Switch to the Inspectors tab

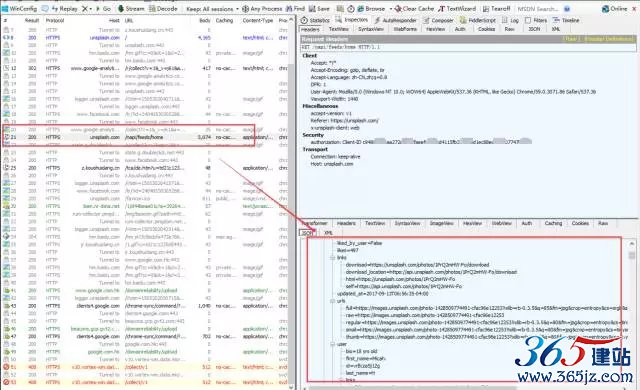tap(352, 20)
